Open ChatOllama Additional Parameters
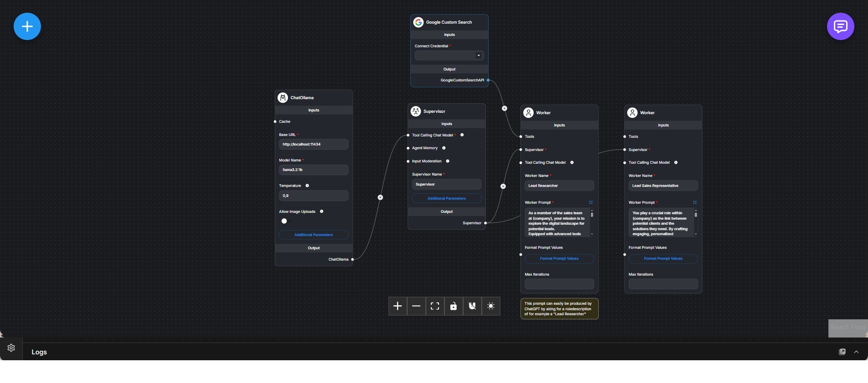 coord(313,235)
